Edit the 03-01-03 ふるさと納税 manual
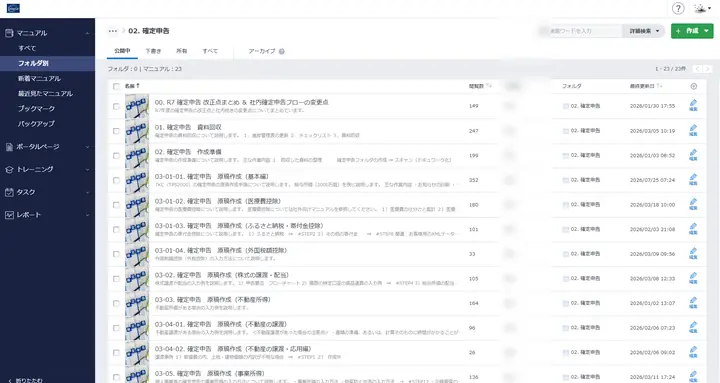 693,229
